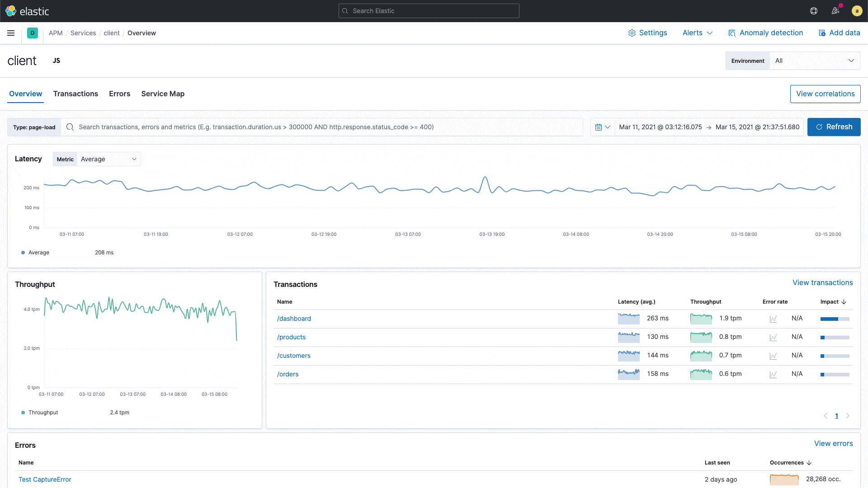Click the calendar date picker icon

point(599,127)
